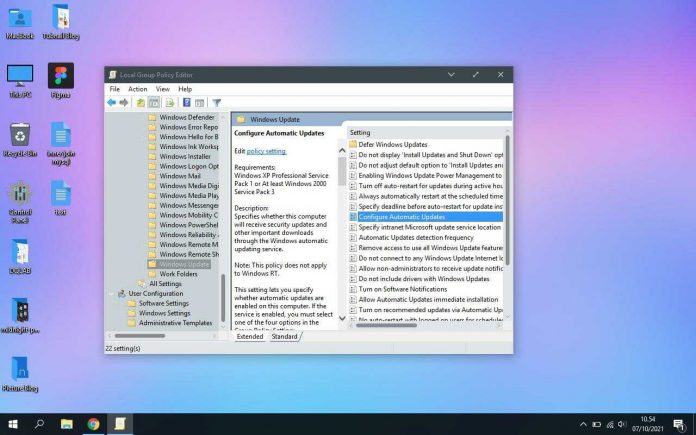The image size is (696, 435).
Task: Switch to the Extended tab
Action: click(250, 336)
